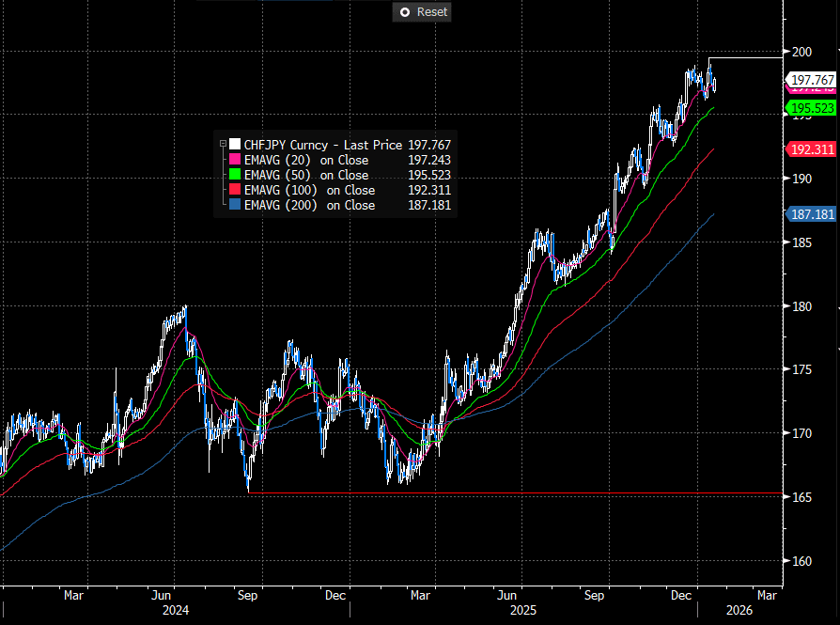
Task: Select the EMAVG (20) on Close legend entry
Action: 306,160
